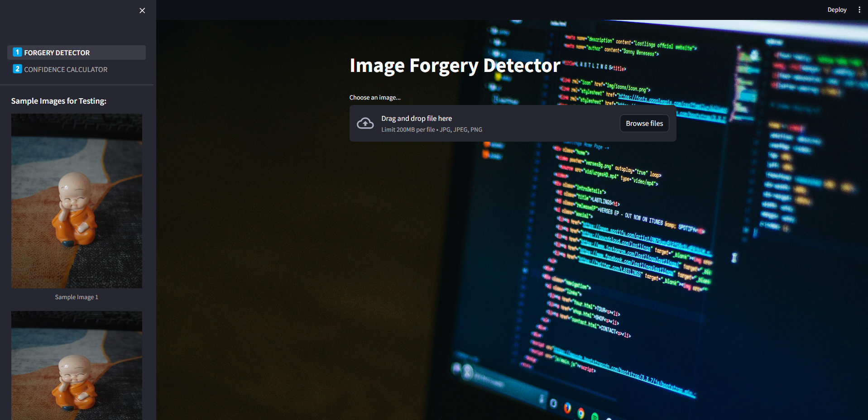Click the cloud upload icon
Screen dimensions: 868x420
click(365, 123)
